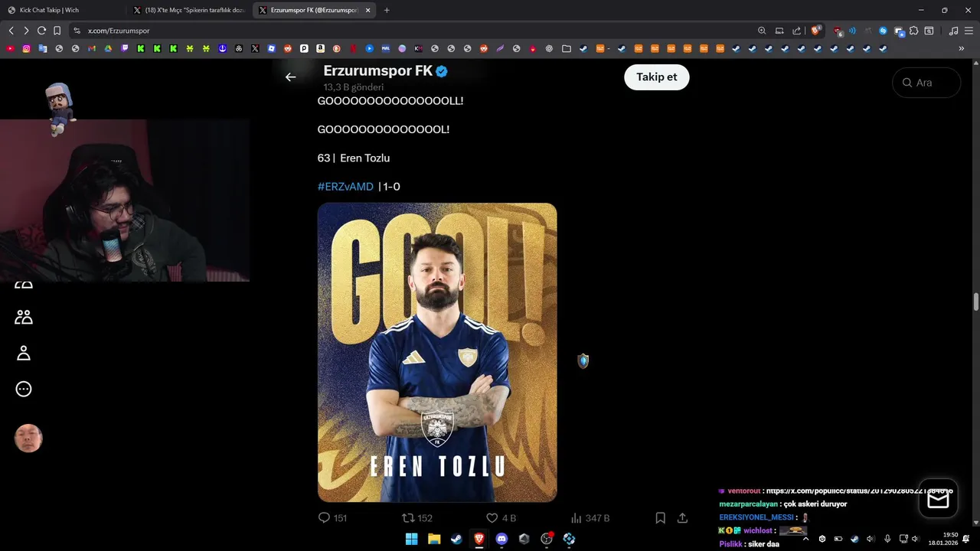
Task: Open the floating Messages envelope icon
Action: tap(938, 499)
